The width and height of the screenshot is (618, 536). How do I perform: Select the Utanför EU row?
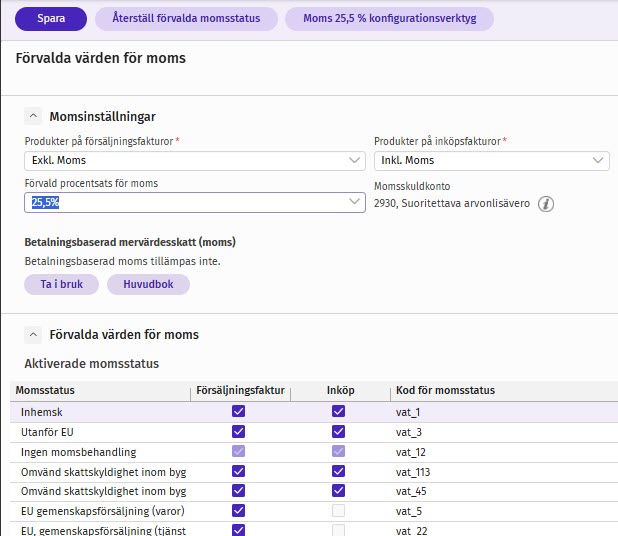314,432
